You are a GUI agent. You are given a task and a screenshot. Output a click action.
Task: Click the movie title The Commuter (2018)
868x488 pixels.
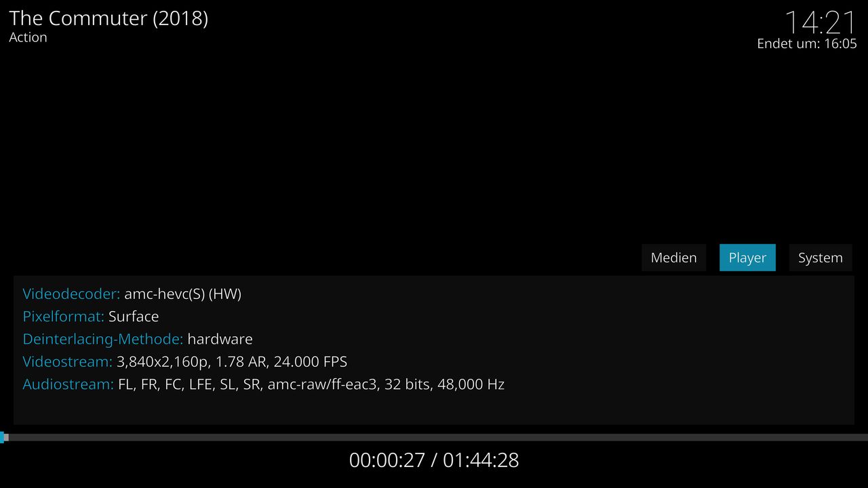(x=108, y=18)
